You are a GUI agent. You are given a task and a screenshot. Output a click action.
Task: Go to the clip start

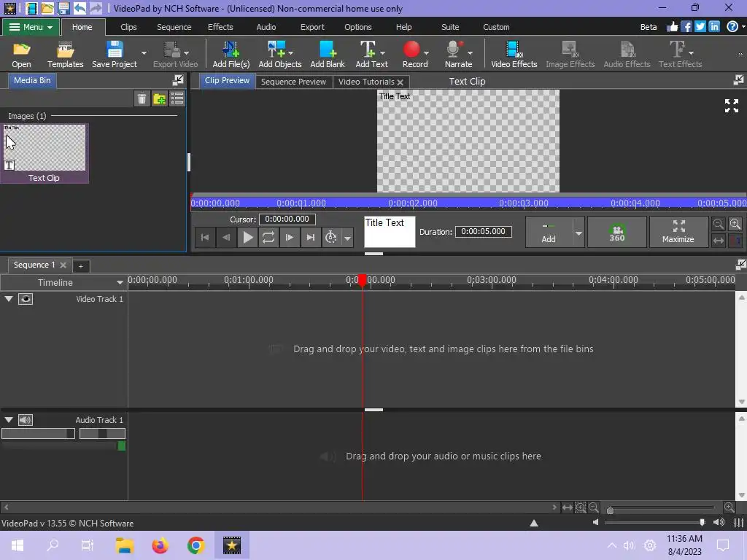(x=205, y=237)
